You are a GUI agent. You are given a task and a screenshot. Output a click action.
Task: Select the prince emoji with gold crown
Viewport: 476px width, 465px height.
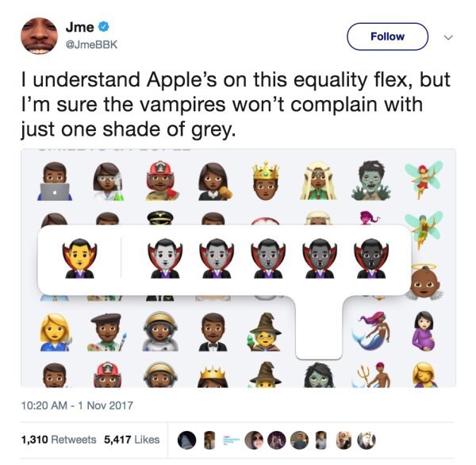[x=266, y=180]
